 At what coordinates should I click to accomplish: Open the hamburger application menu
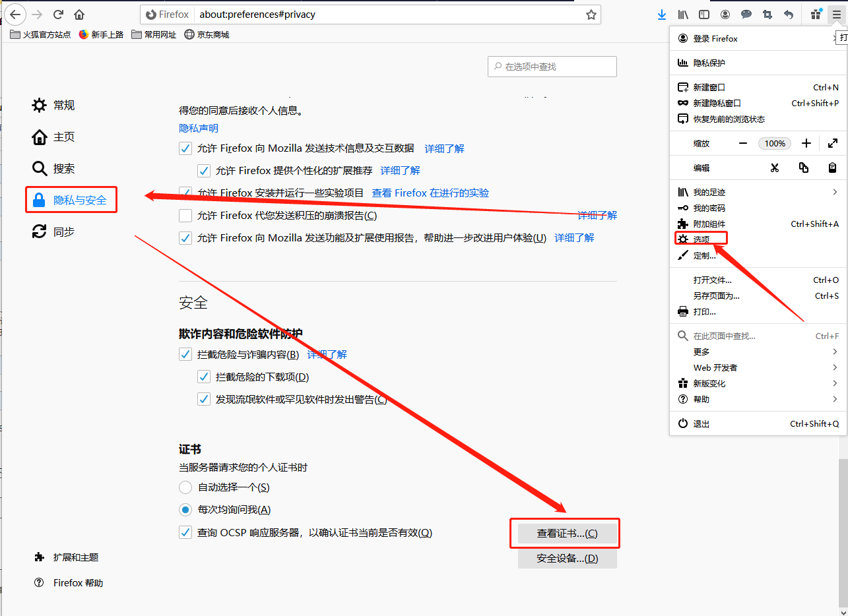[837, 14]
